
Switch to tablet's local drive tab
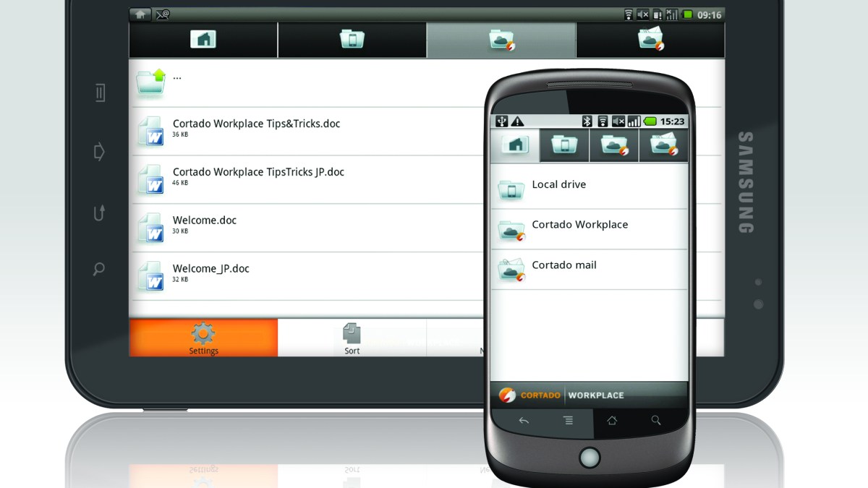pos(352,40)
